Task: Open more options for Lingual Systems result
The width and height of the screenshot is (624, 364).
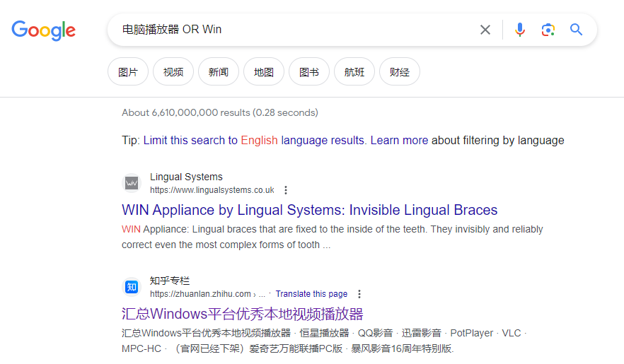Action: [286, 190]
